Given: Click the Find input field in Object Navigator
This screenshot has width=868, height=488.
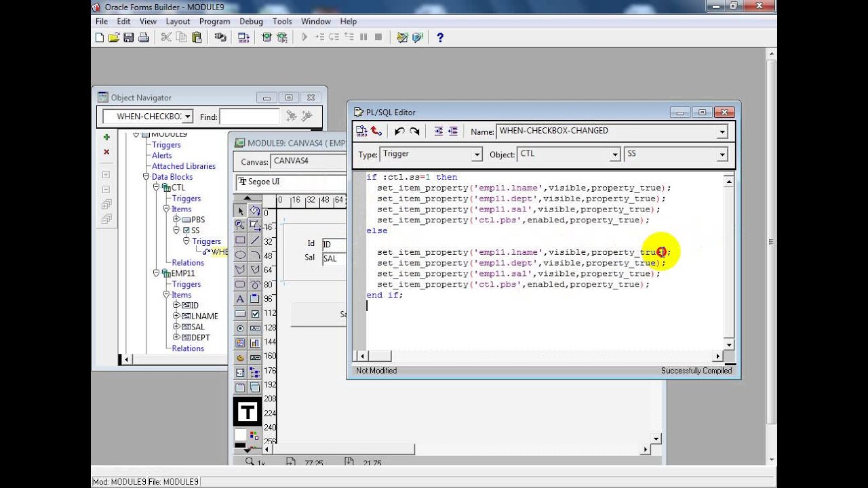Looking at the screenshot, I should [x=250, y=117].
